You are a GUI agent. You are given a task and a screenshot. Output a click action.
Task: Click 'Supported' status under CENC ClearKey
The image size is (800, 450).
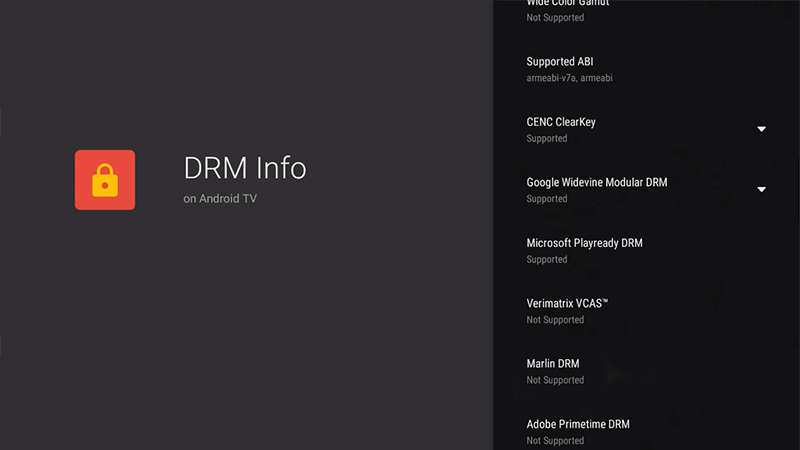coord(546,138)
